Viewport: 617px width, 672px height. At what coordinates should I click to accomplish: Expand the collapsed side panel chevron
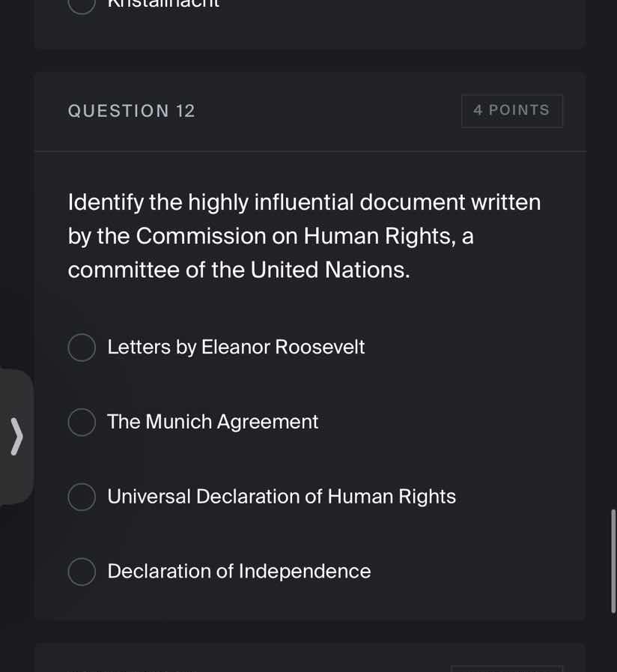16,436
